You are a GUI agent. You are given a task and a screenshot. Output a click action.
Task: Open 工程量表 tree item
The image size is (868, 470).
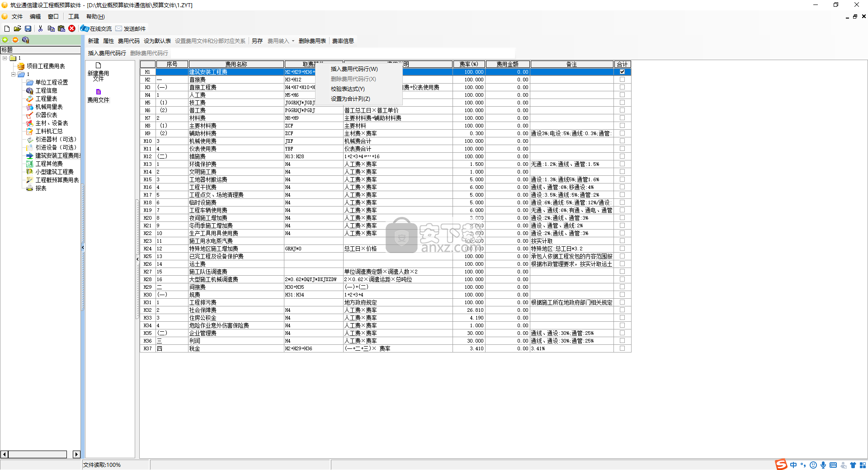(46, 99)
